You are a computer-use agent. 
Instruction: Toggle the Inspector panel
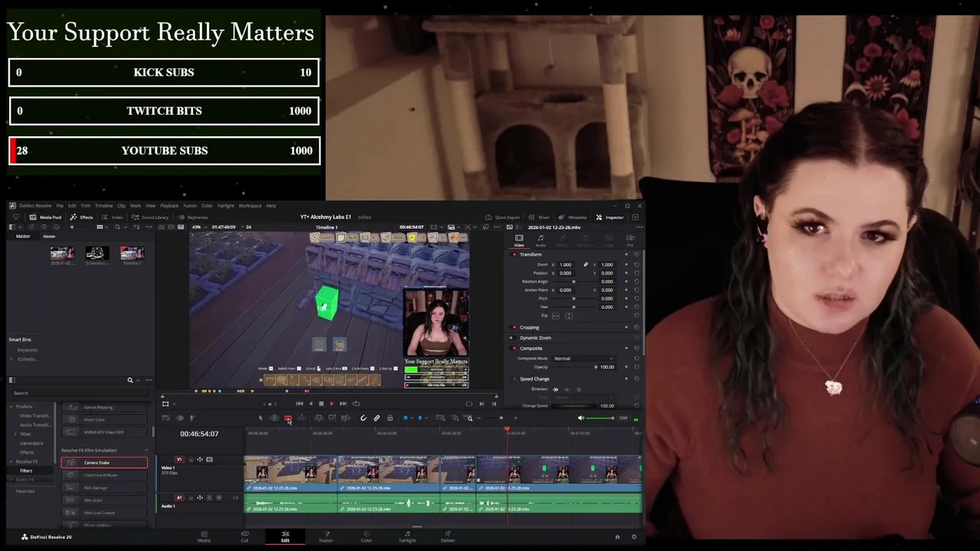610,217
